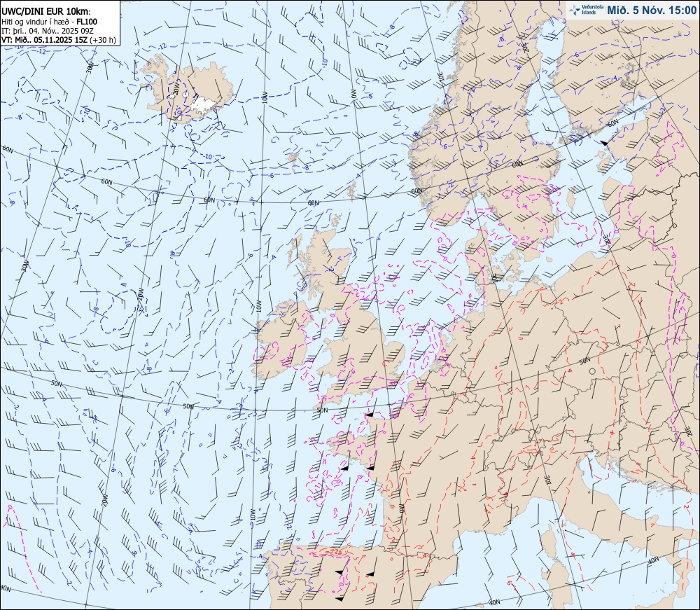Click the 'VT: Mið.. 05.11.2025 15Z (+30 h)' line

[59, 40]
